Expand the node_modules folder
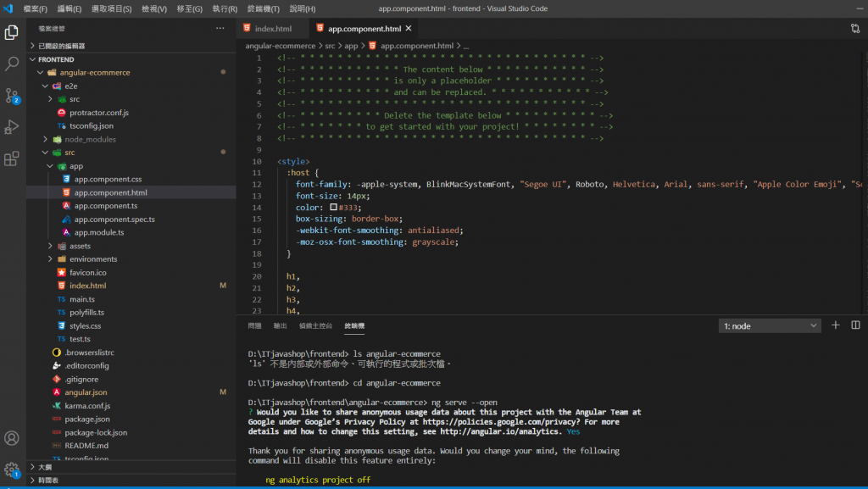Viewport: 868px width, 489px height. coord(90,139)
